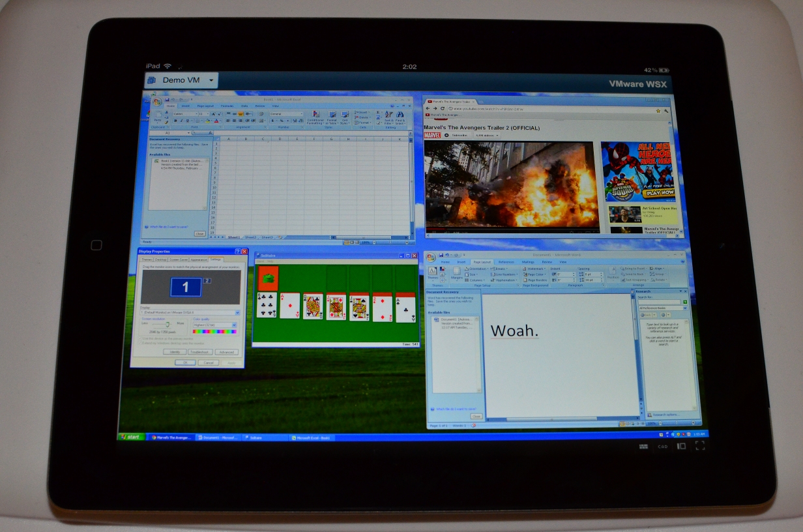The height and width of the screenshot is (532, 803).
Task: Click Close in Excel Document Recovery pane
Action: click(x=199, y=233)
